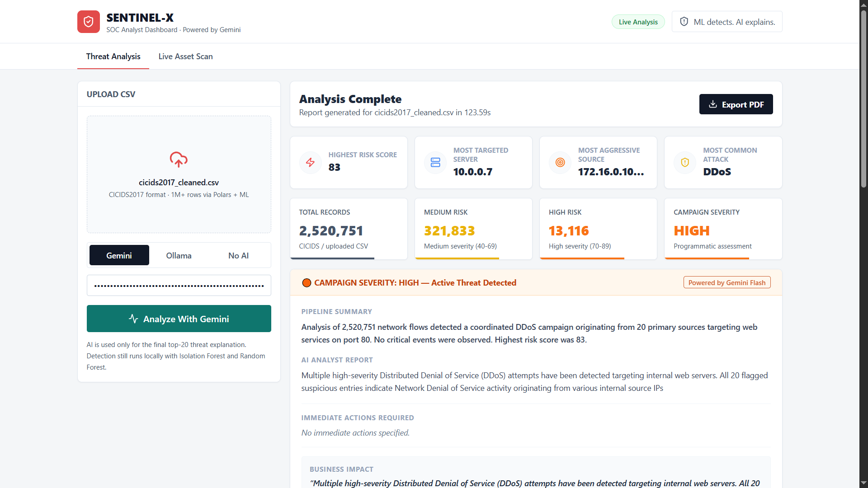The width and height of the screenshot is (868, 488).
Task: Click the total records value 2,520,751
Action: pyautogui.click(x=331, y=231)
